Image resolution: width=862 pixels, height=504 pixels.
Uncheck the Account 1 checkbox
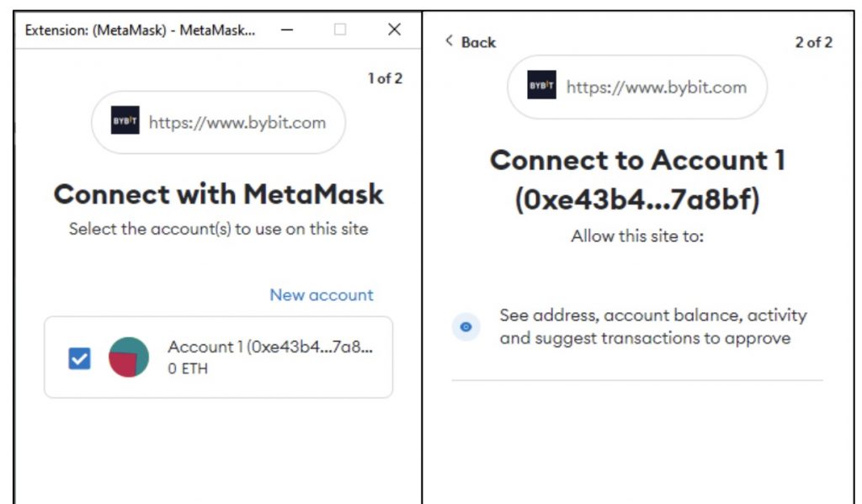79,358
